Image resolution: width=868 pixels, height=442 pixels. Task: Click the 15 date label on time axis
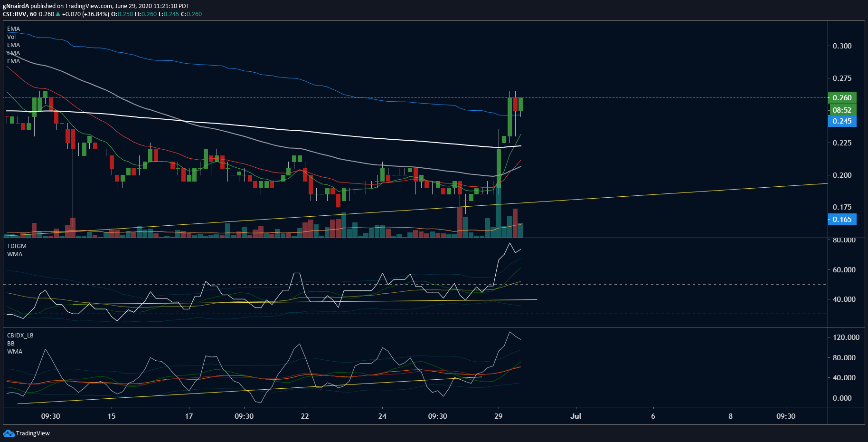pyautogui.click(x=112, y=416)
